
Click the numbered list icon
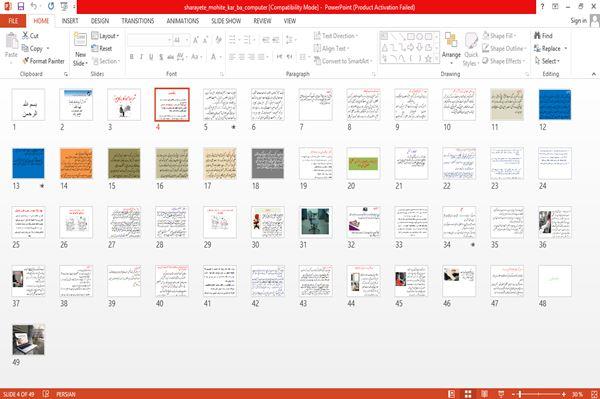pyautogui.click(x=248, y=40)
